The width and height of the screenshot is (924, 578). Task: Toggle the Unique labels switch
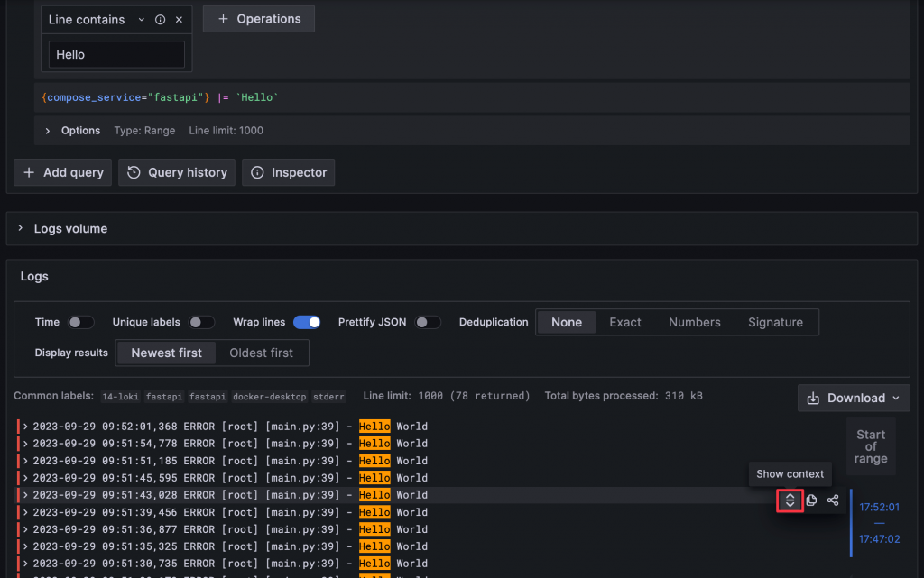[x=201, y=323]
